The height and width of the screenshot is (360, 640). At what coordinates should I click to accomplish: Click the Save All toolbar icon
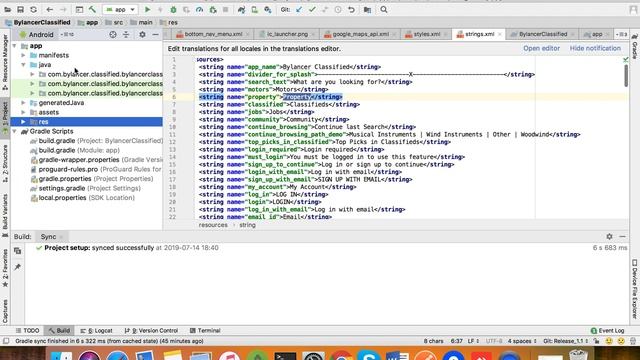(20, 9)
